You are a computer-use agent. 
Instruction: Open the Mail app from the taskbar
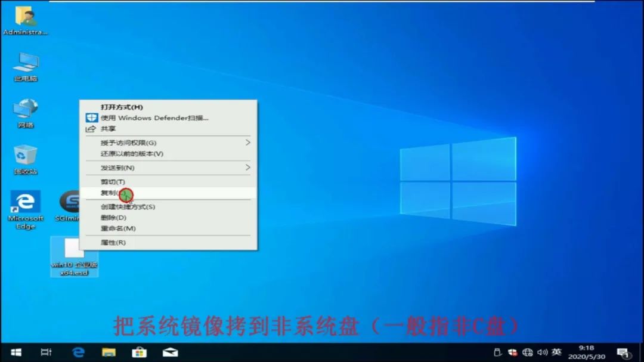click(170, 352)
